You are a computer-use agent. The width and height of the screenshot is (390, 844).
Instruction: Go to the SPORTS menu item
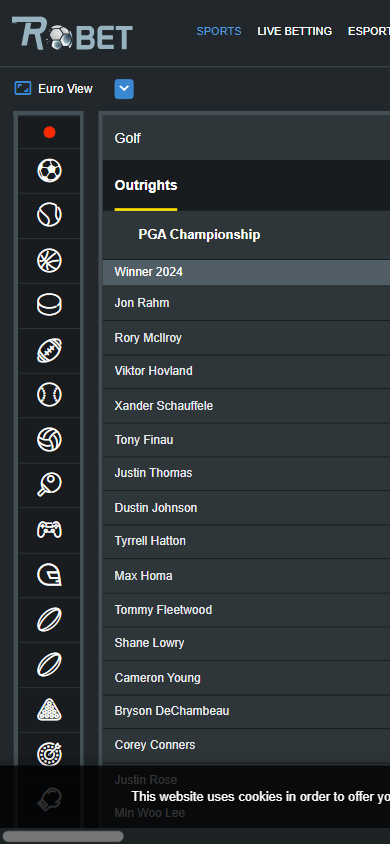(x=219, y=31)
